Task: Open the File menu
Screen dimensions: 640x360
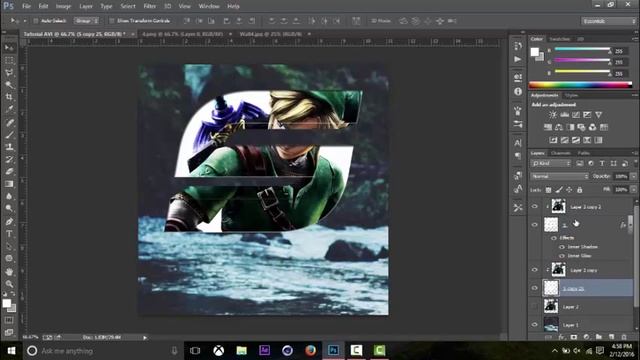Action: click(26, 6)
